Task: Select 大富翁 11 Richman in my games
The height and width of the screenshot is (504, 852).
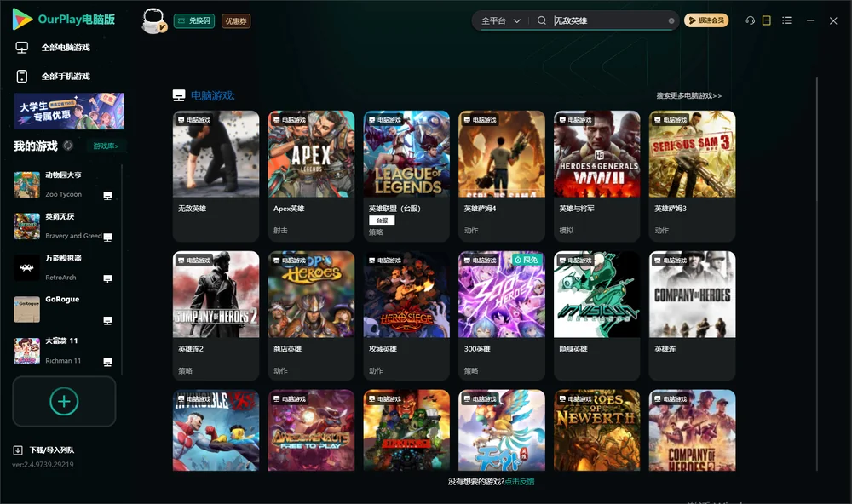Action: (64, 351)
